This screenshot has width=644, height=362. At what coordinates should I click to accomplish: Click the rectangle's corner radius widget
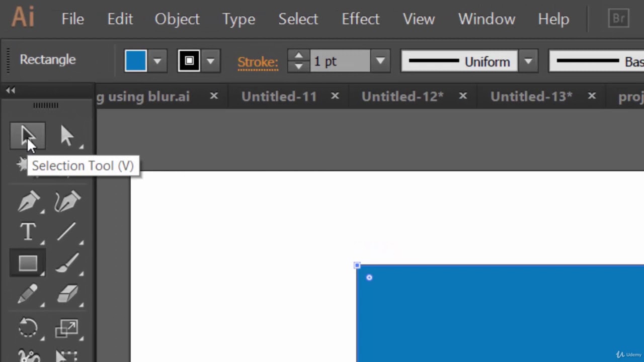(369, 277)
